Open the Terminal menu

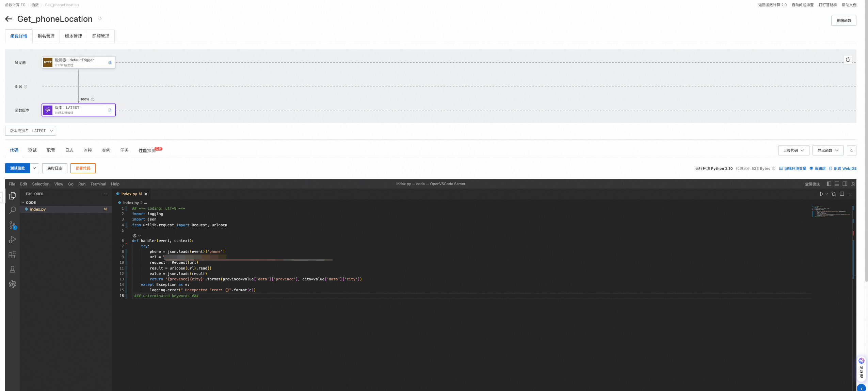pyautogui.click(x=98, y=184)
